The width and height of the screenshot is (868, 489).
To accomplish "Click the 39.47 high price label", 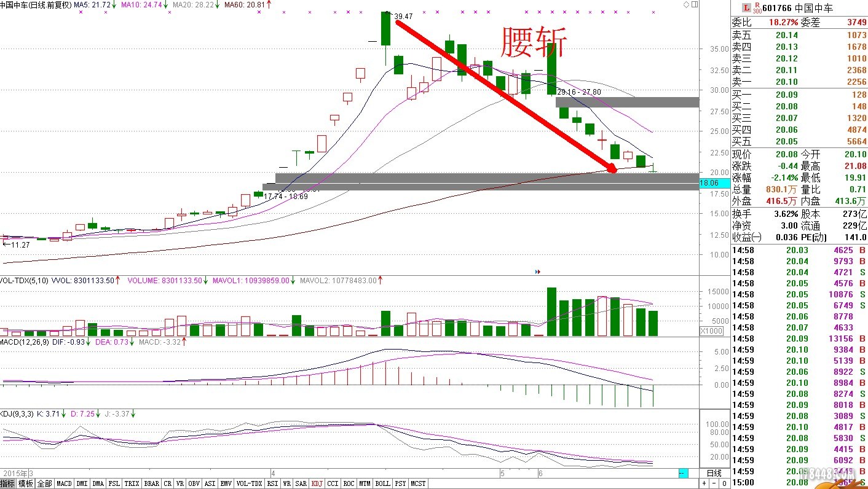I will [404, 17].
